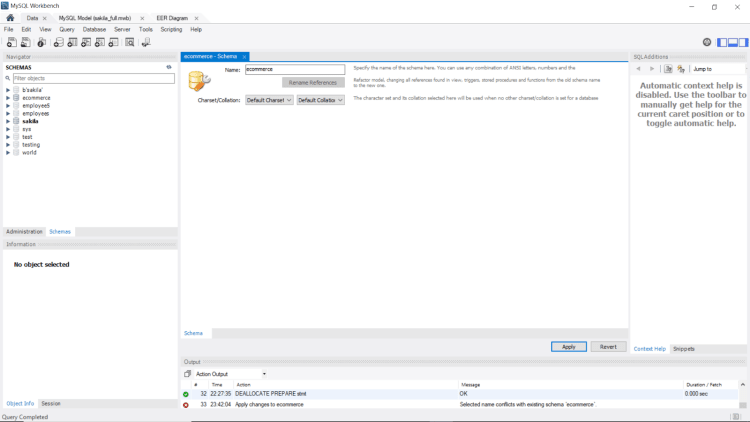750x422 pixels.
Task: Open the Default Collation dropdown
Action: [x=320, y=100]
